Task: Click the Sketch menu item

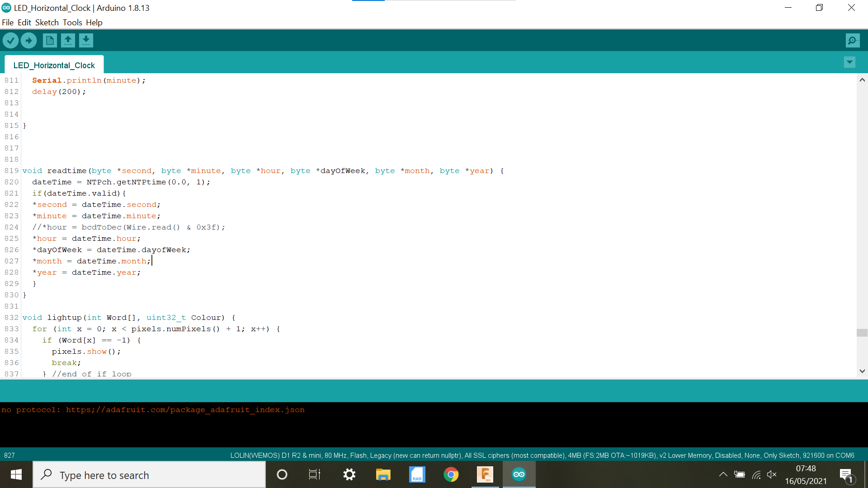Action: click(47, 23)
